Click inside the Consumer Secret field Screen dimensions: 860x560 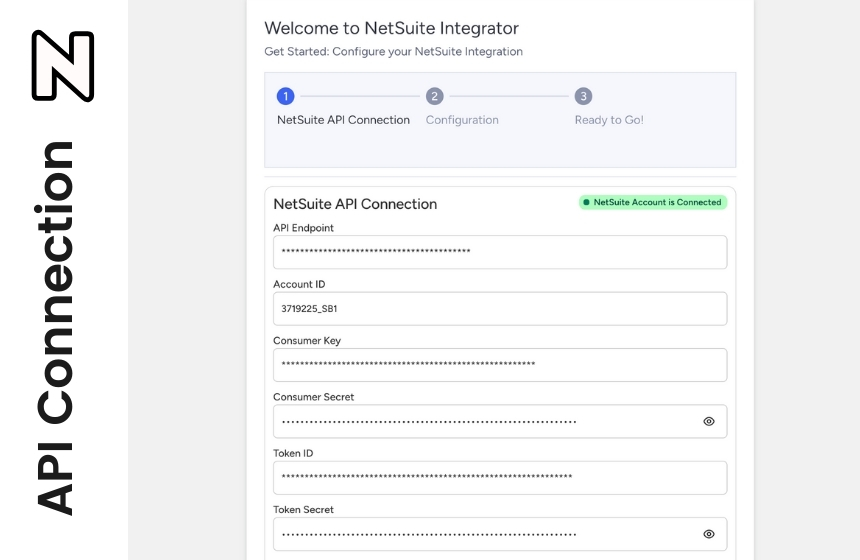[500, 421]
